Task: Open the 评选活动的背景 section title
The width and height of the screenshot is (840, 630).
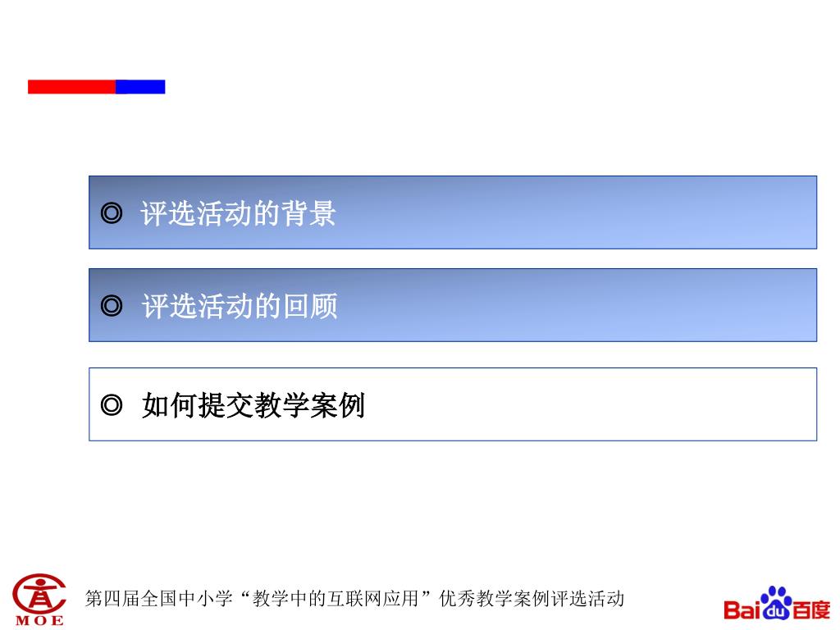Action: tap(238, 213)
